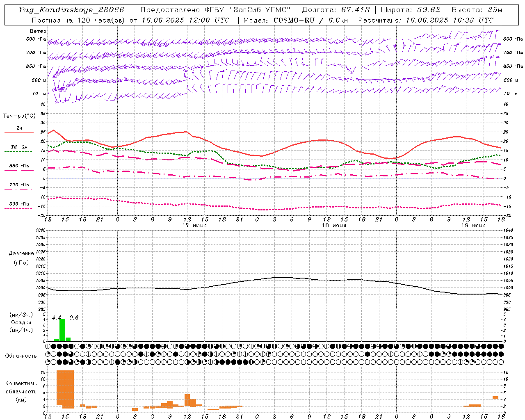Click the station title Yug_Kondinskoye_28066
This screenshot has width=525, height=420.
71,10
